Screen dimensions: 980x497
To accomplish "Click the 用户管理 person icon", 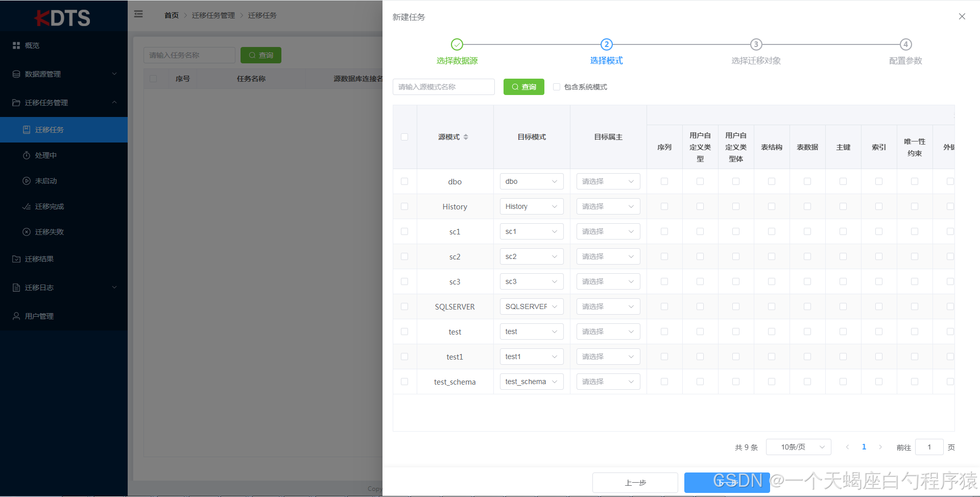I will (x=16, y=316).
